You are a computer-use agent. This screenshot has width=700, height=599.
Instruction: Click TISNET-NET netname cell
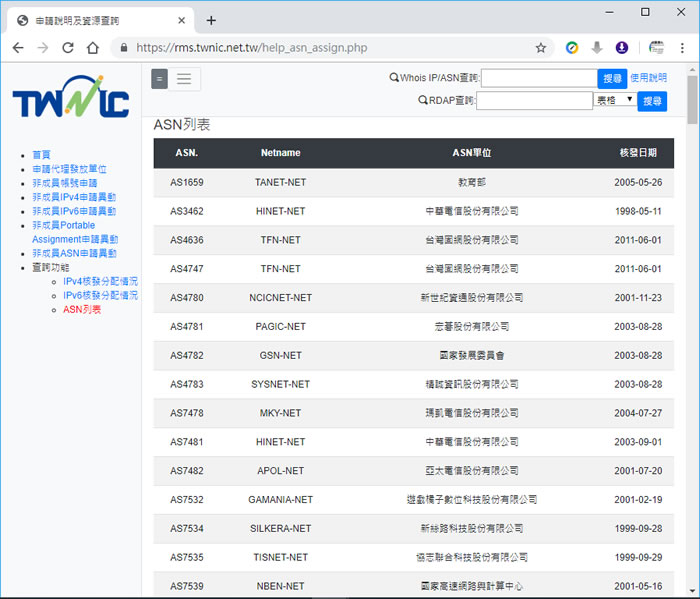point(280,557)
